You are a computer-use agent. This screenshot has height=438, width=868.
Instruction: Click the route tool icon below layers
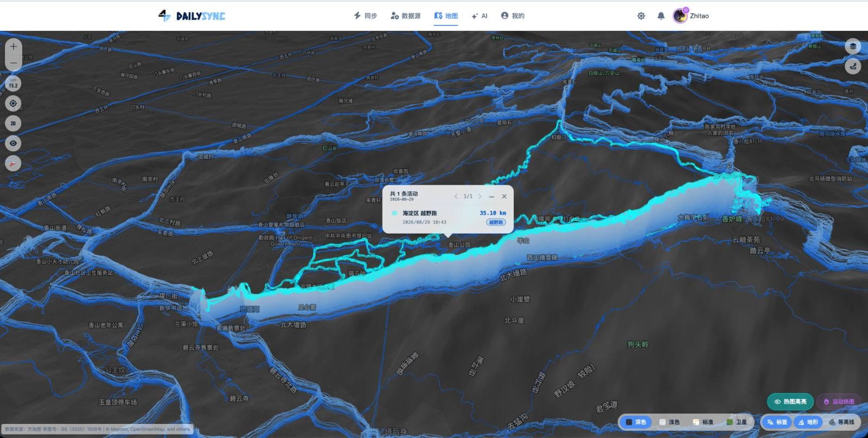point(853,67)
